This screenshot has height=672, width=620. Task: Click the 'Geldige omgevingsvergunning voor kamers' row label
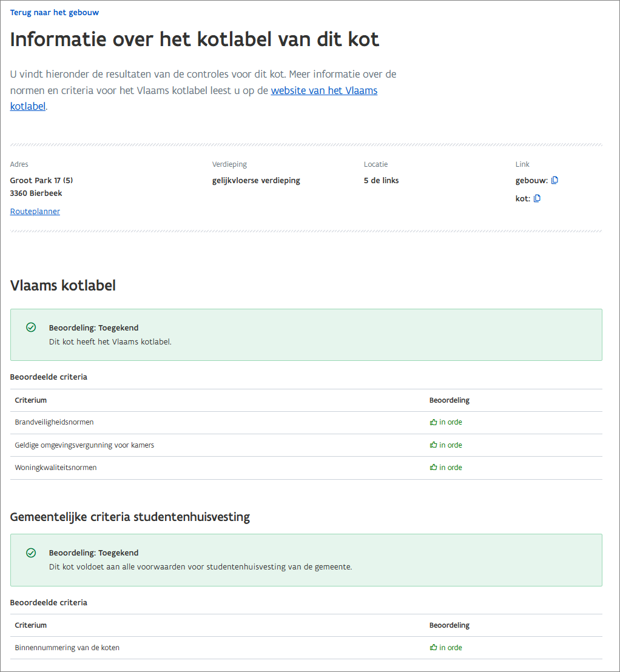(85, 445)
